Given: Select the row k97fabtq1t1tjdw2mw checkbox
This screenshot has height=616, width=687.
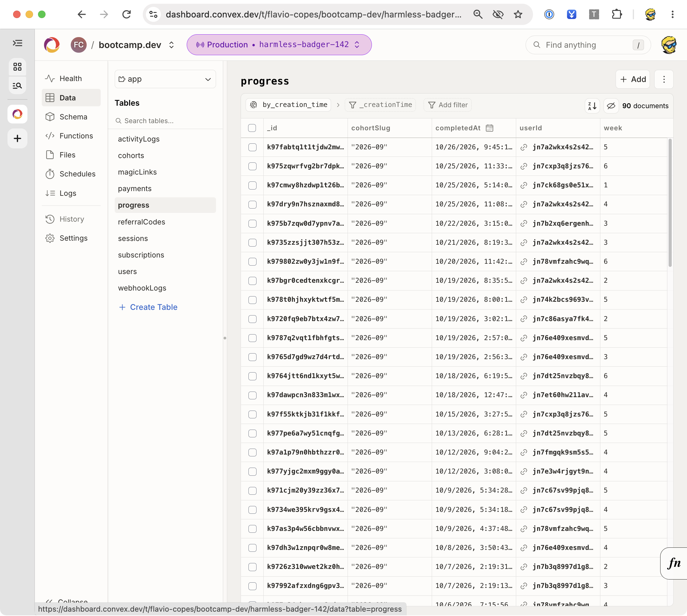Looking at the screenshot, I should pos(252,147).
